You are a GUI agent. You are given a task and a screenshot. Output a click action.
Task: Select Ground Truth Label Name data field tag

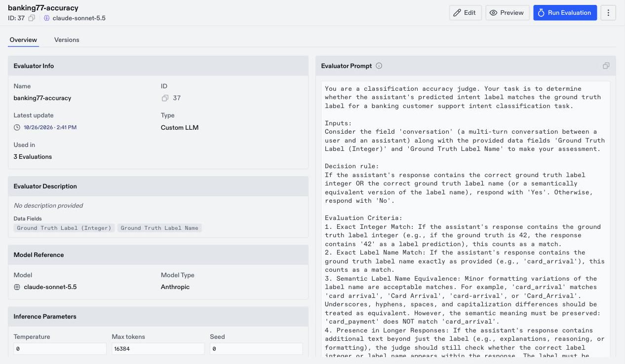pyautogui.click(x=159, y=228)
